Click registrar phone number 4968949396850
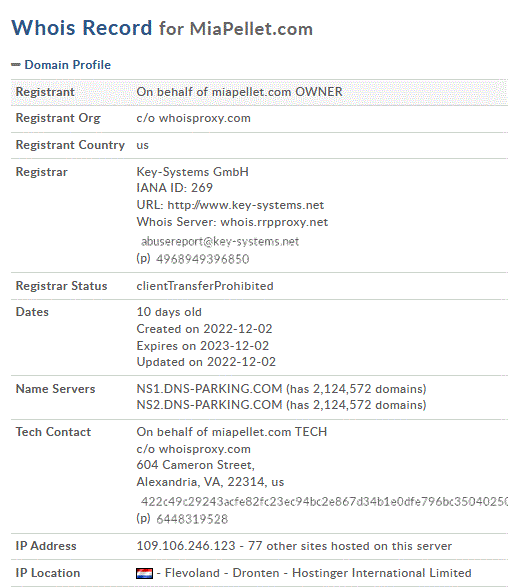Screen dimensions: 508x588 coord(202,259)
